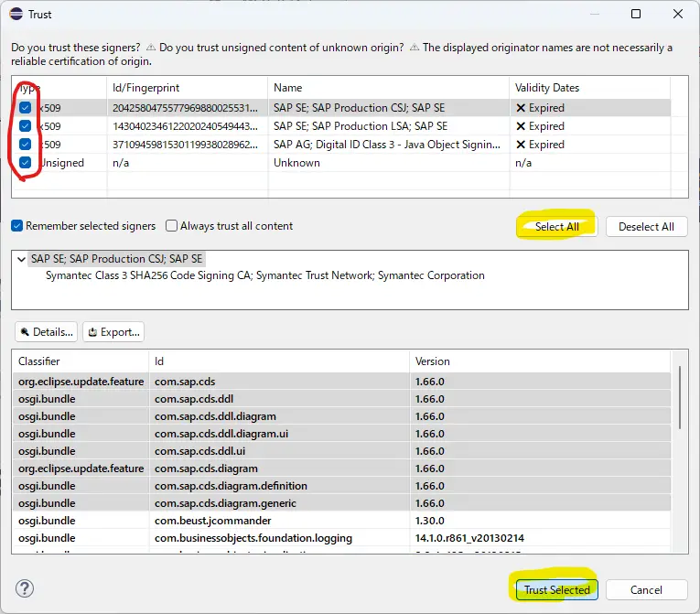
Task: Click the Eclipse logo in title bar
Action: (16, 14)
